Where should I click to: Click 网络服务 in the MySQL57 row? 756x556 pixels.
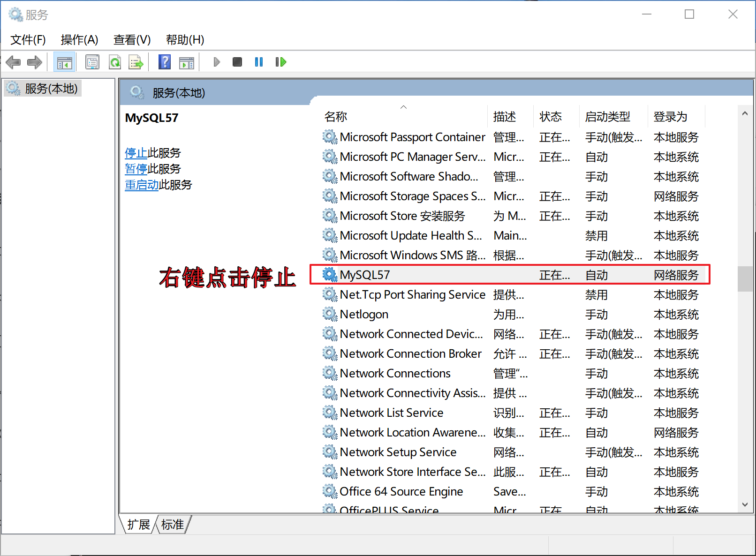pos(676,275)
